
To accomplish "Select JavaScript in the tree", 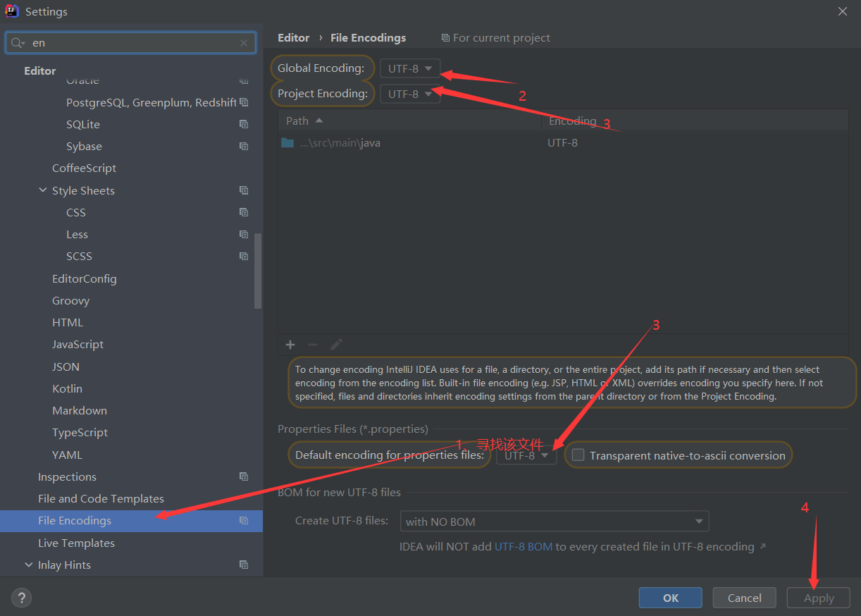I will pos(78,345).
